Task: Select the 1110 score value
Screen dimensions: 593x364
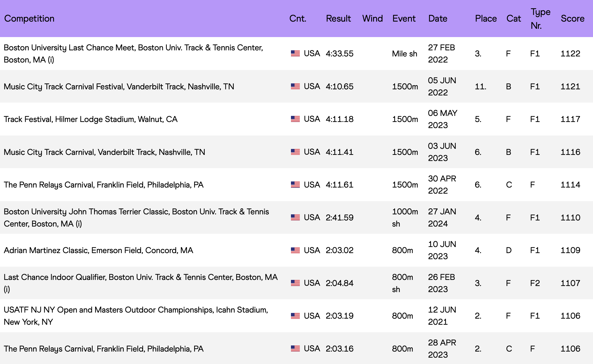Action: pyautogui.click(x=570, y=218)
